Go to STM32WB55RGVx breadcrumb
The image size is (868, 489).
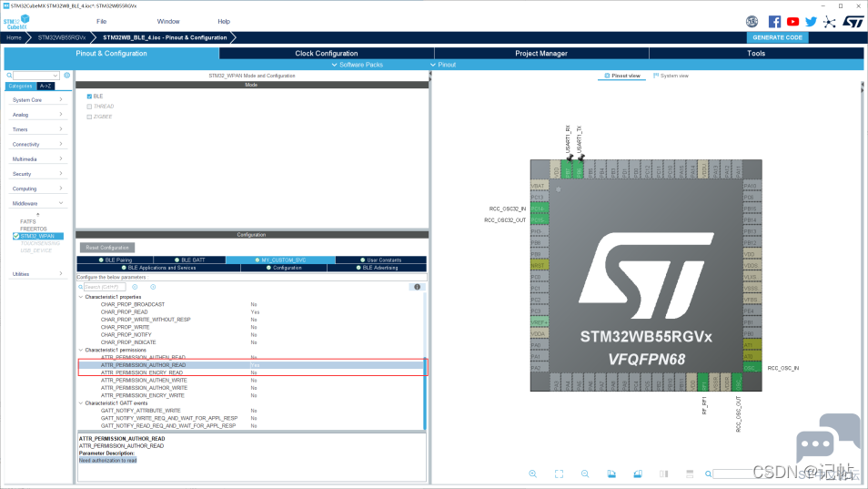(62, 37)
